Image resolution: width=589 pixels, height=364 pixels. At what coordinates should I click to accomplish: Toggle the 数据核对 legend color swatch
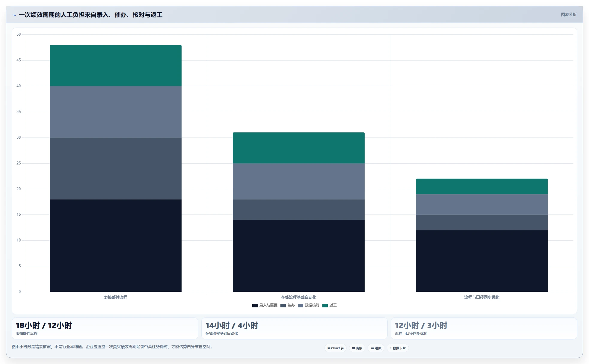point(300,306)
